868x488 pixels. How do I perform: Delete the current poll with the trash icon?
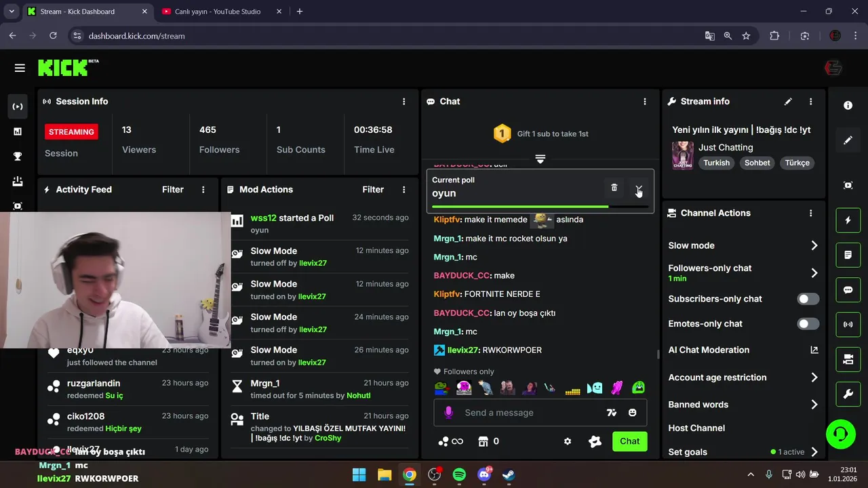coord(614,188)
